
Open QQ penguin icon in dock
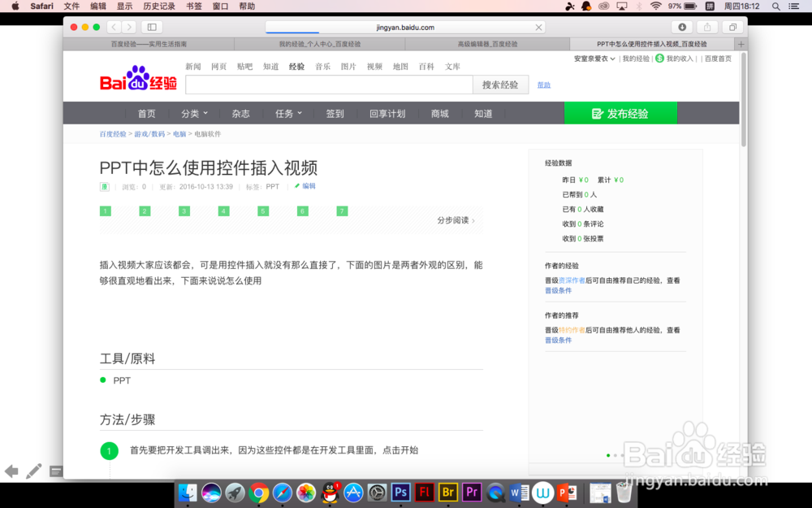pos(330,493)
